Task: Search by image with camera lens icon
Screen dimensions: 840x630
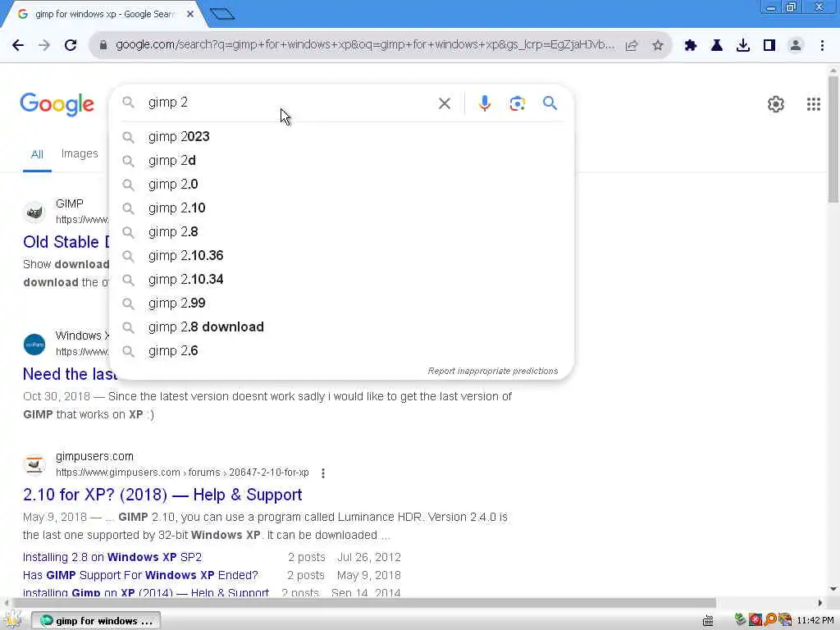Action: [517, 103]
